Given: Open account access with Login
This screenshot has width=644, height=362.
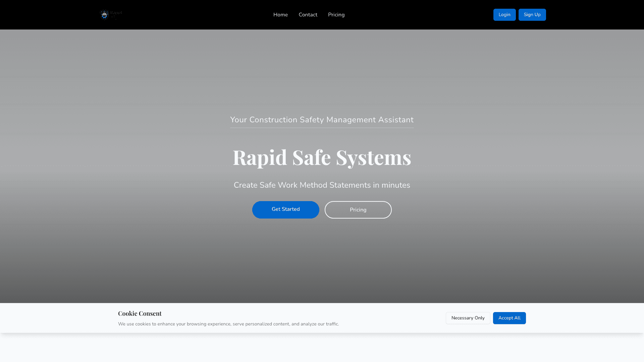Looking at the screenshot, I should [x=504, y=14].
